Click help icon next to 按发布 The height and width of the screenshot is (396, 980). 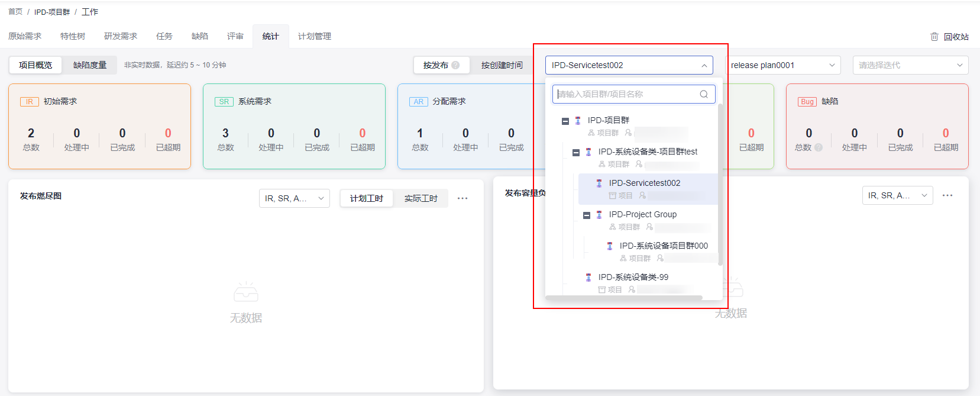coord(455,65)
